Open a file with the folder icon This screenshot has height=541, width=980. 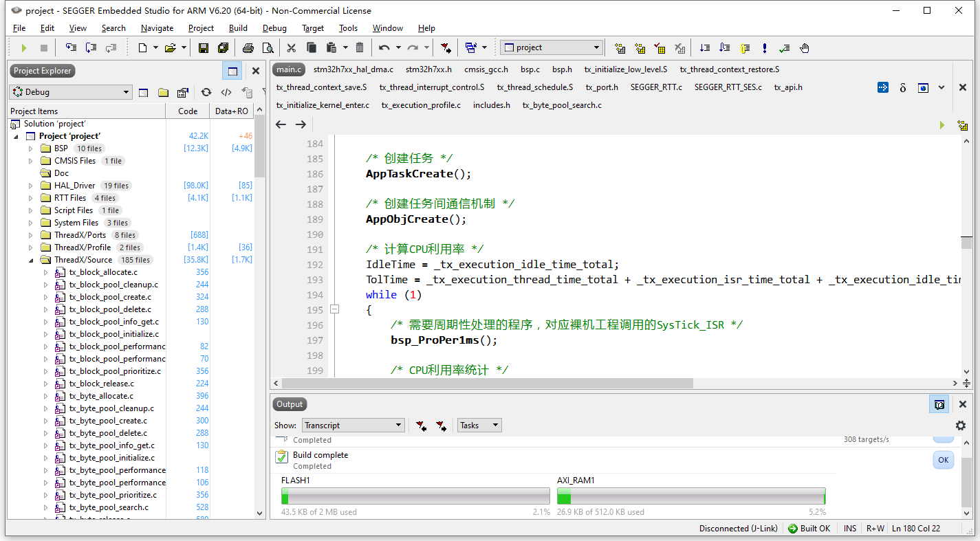pos(170,47)
